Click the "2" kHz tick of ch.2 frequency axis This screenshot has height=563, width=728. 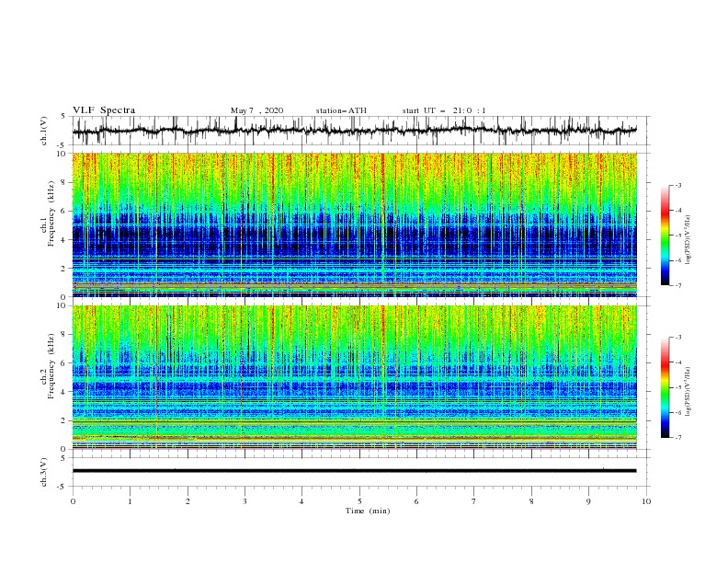point(63,420)
